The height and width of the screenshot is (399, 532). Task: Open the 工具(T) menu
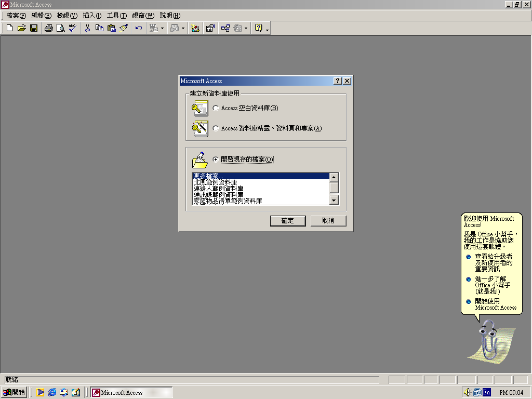click(x=117, y=16)
